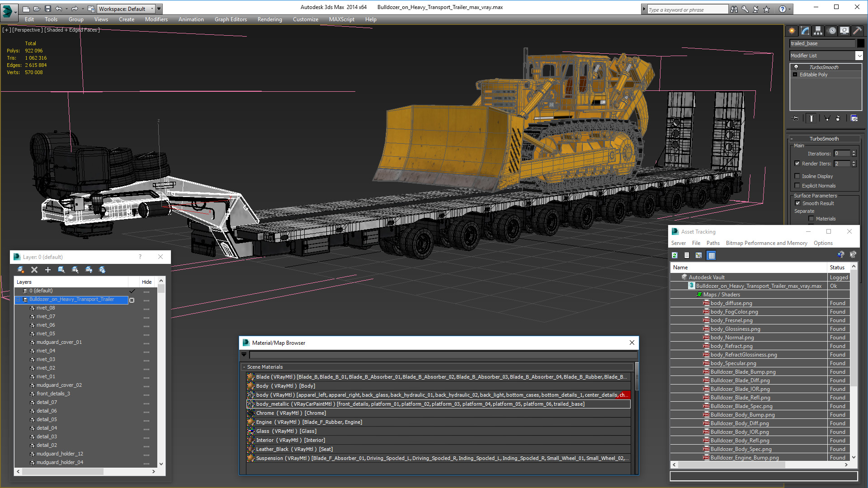Click the object color swatch beside trailed_base
This screenshot has height=488, width=868.
(x=860, y=43)
